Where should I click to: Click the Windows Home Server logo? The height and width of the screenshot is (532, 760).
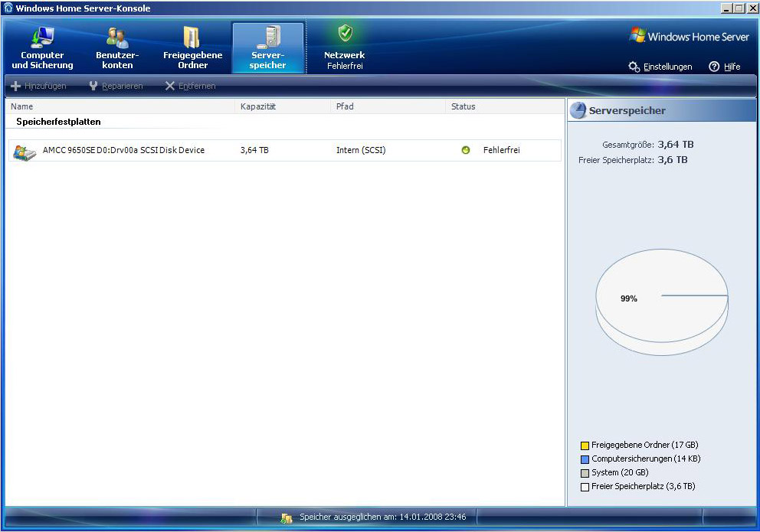coord(690,36)
